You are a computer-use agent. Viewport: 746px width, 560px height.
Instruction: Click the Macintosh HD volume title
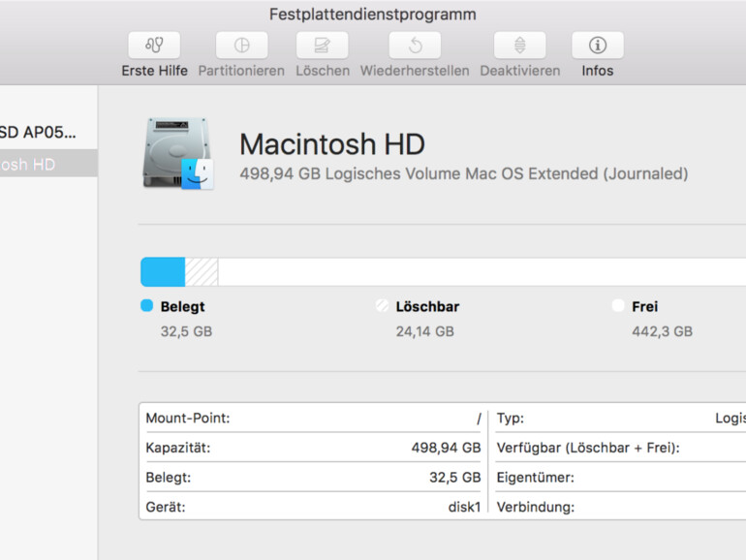coord(332,144)
